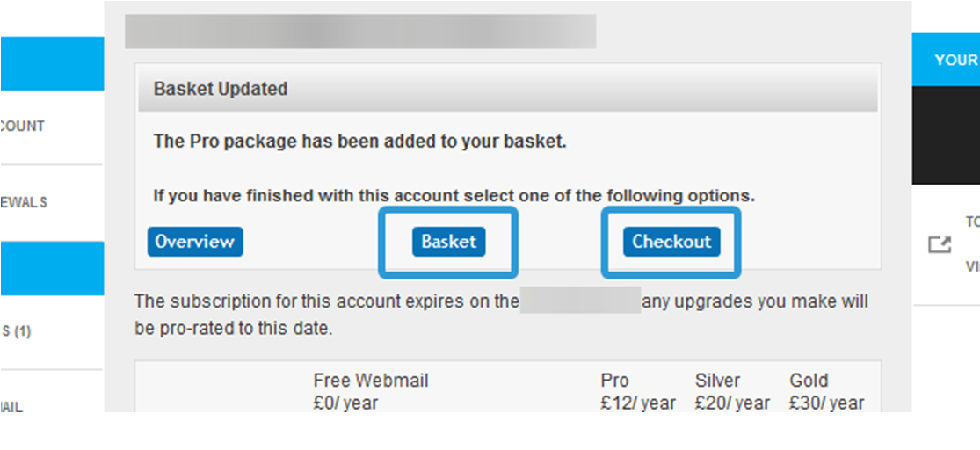Choose the Silver £20/year plan column
This screenshot has width=980, height=450.
click(731, 392)
